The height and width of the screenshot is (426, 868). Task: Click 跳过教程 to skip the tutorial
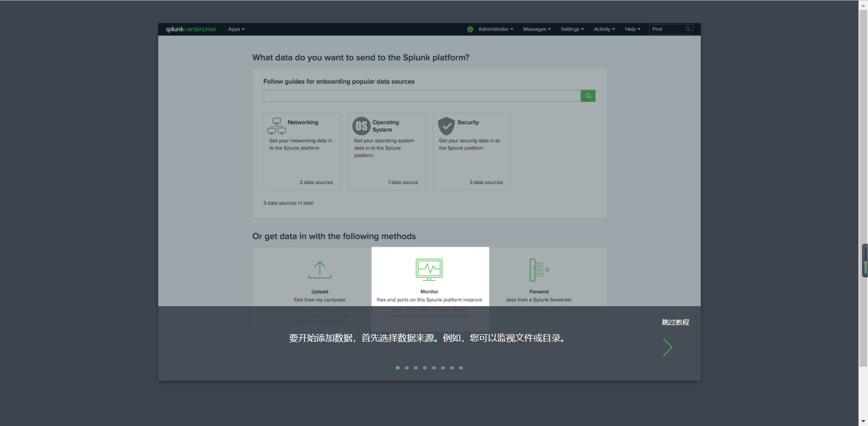point(675,322)
